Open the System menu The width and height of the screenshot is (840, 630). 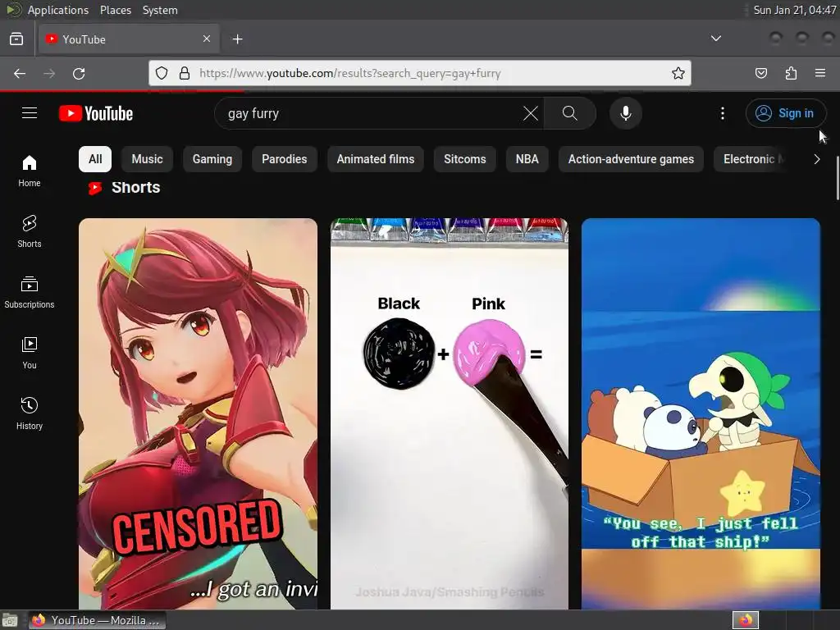(160, 10)
